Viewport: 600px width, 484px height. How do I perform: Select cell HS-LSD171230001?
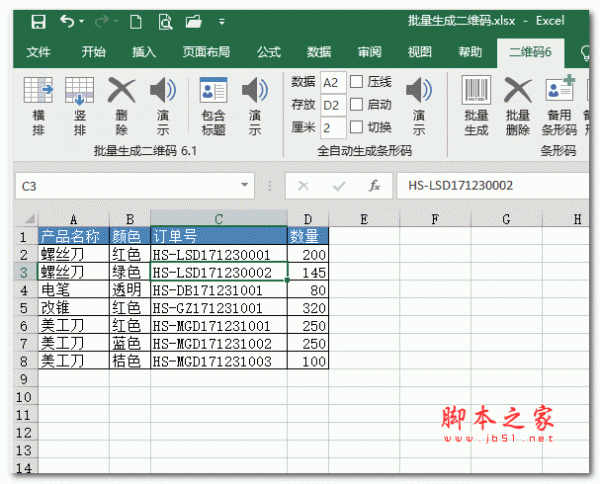coord(218,254)
